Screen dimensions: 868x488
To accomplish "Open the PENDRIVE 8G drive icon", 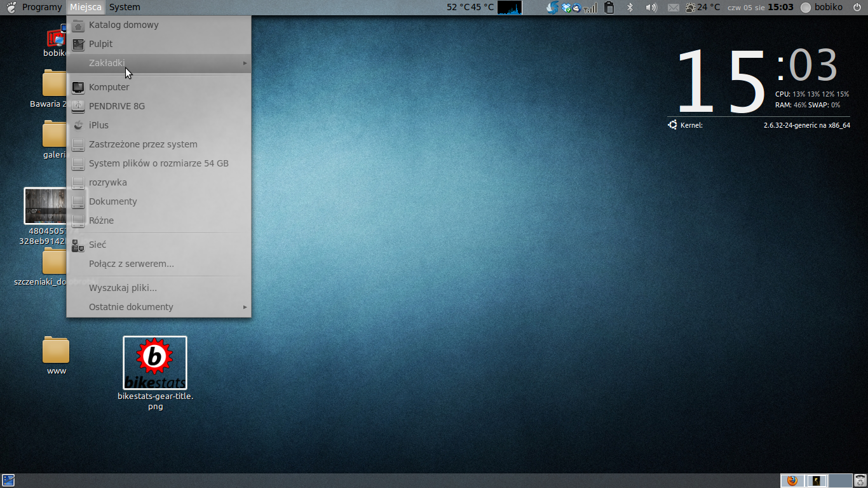I will pos(78,107).
